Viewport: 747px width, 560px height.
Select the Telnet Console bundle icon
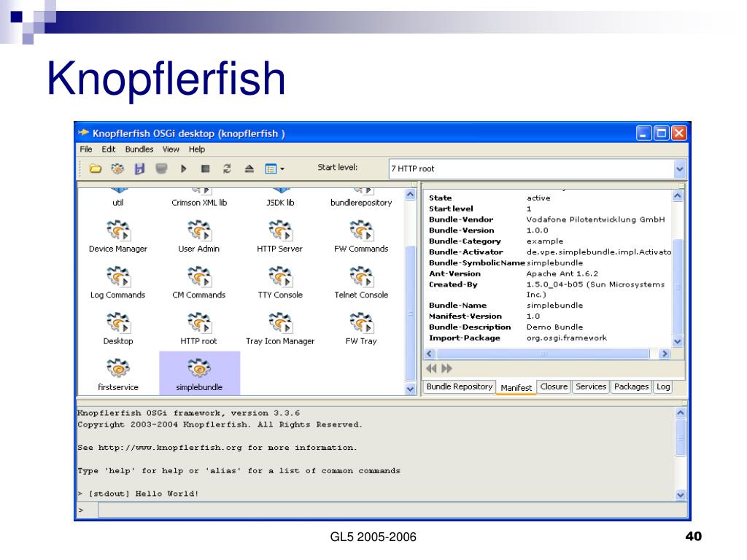pyautogui.click(x=361, y=276)
